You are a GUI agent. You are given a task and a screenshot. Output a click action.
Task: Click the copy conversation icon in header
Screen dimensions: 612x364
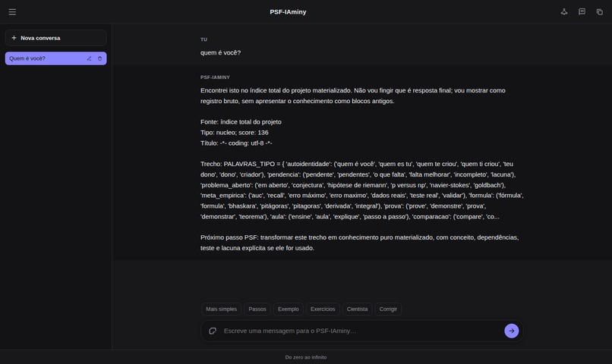tap(600, 12)
